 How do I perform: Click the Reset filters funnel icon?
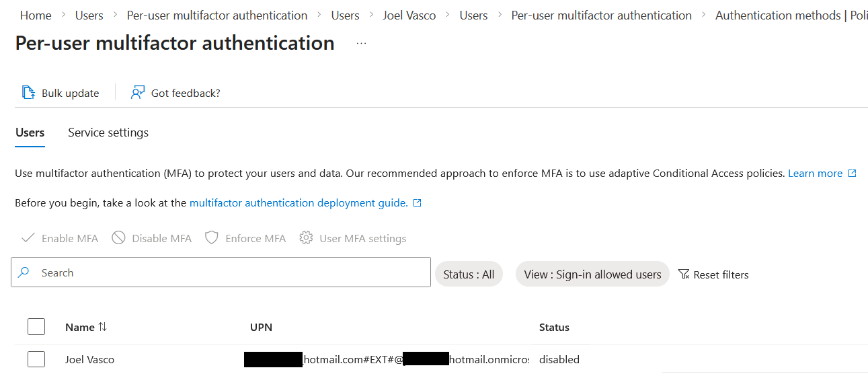click(684, 274)
